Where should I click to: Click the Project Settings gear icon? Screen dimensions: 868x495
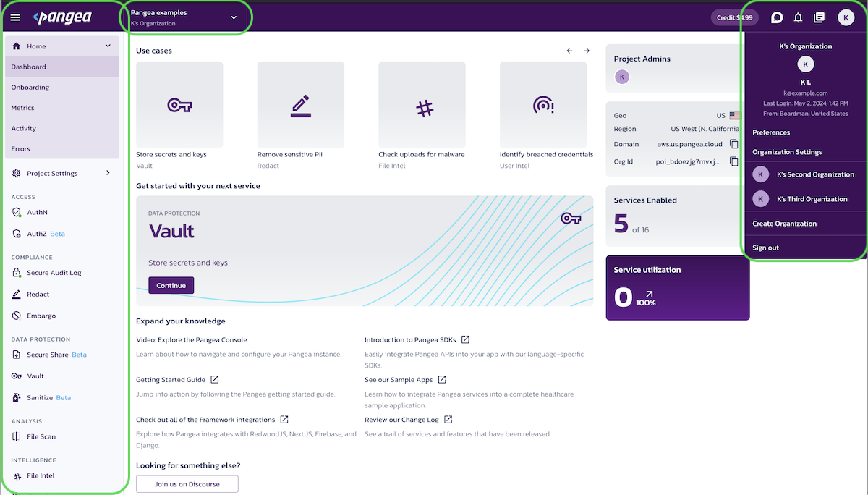pyautogui.click(x=17, y=173)
